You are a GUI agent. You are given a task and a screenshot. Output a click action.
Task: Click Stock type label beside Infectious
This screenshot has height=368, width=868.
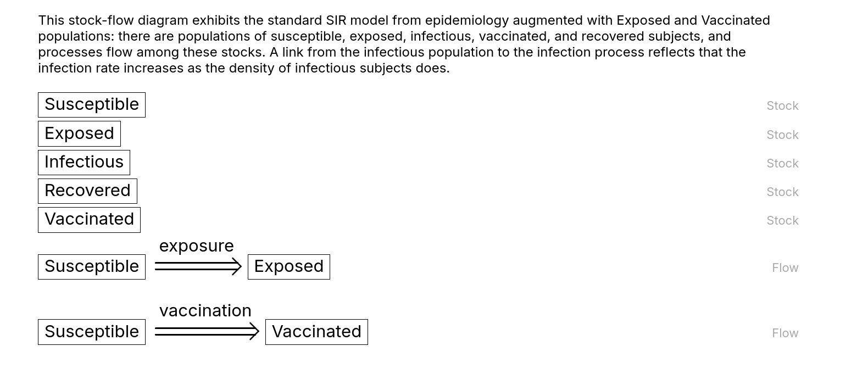pos(782,163)
